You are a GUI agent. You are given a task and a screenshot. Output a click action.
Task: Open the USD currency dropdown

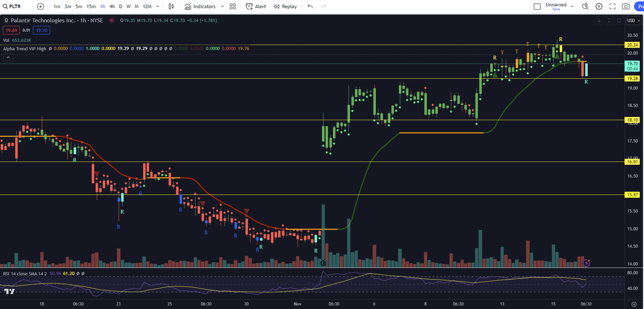633,20
